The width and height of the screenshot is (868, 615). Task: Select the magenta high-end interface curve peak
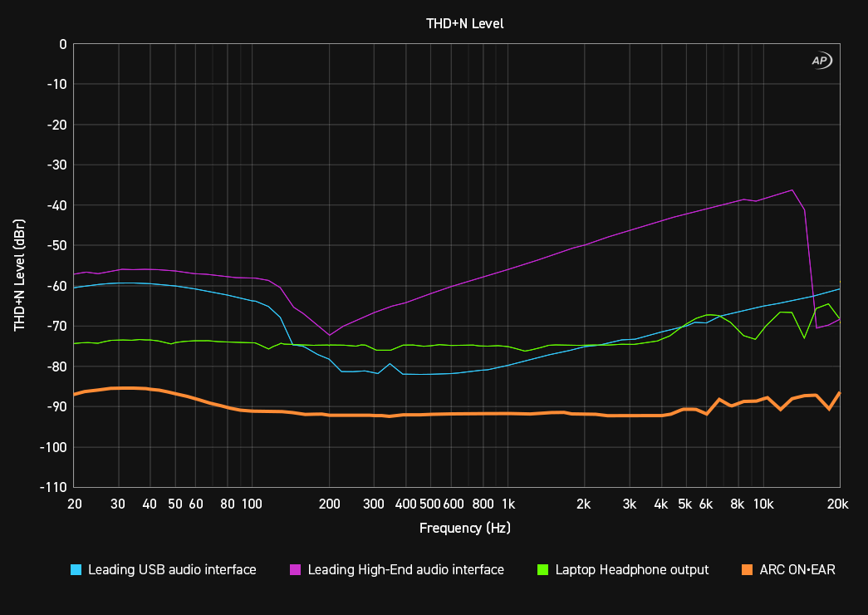pos(793,190)
